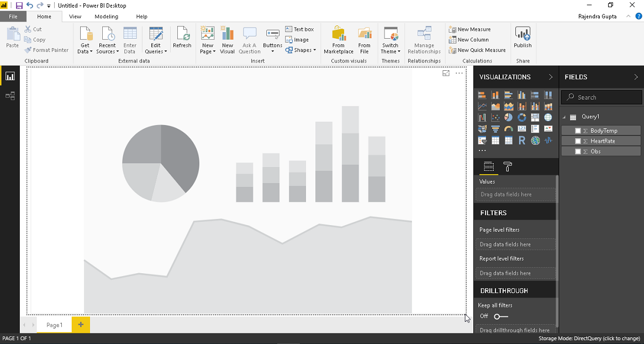Switch to Relationships view in left sidebar
This screenshot has height=344, width=644.
10,96
